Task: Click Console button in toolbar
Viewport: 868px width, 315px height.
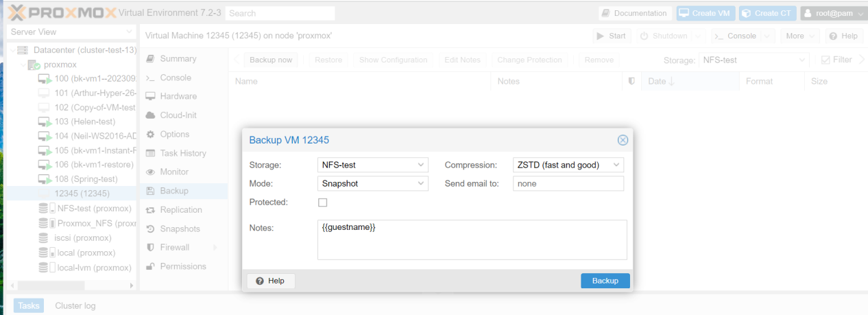Action: 735,36
